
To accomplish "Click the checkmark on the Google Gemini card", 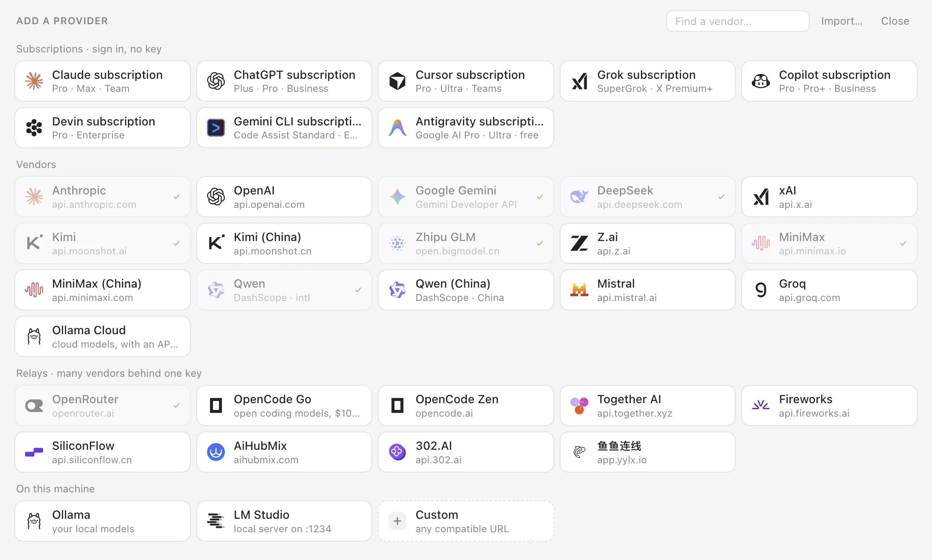I will coord(540,197).
